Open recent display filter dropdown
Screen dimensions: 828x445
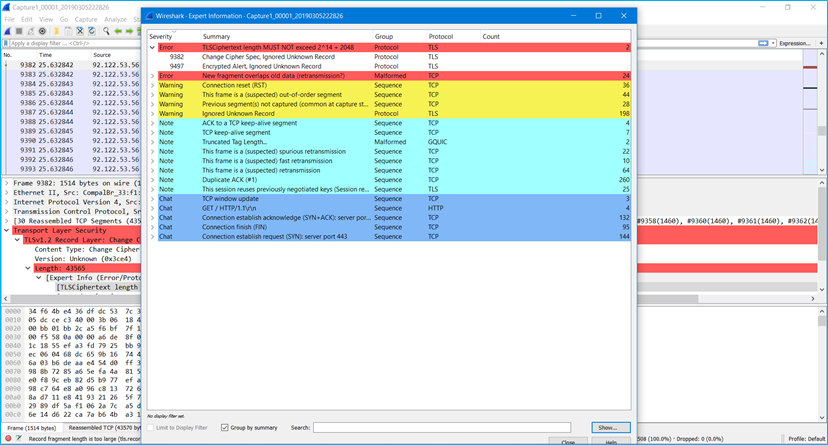click(x=773, y=43)
